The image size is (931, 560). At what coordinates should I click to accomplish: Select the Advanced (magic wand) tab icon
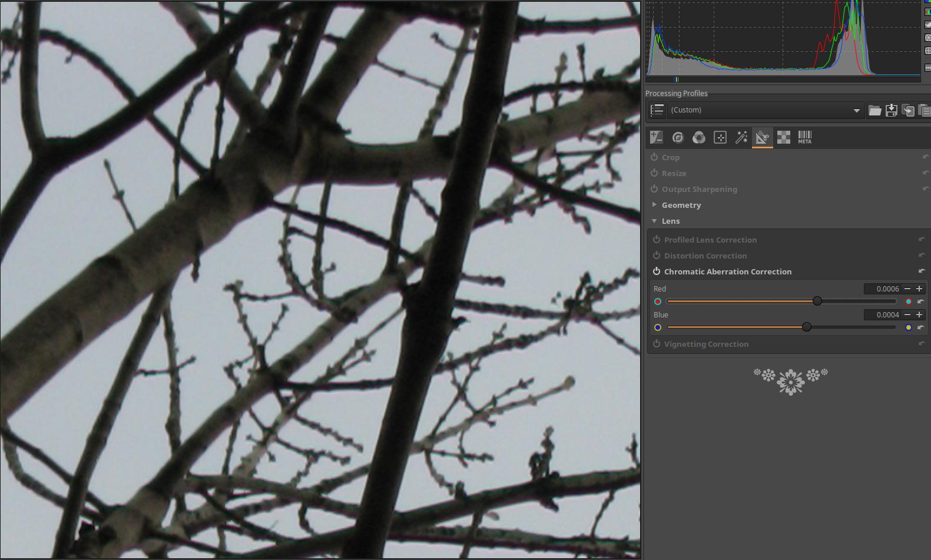tap(741, 138)
